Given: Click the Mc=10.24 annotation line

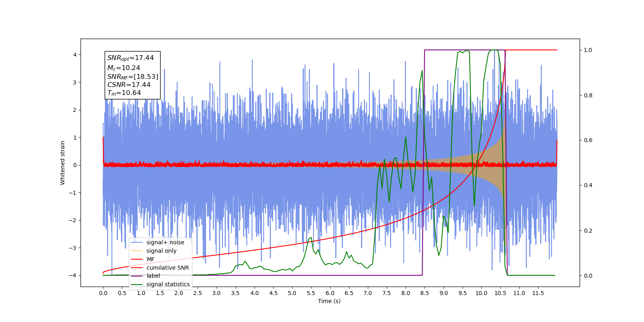Looking at the screenshot, I should tap(124, 68).
